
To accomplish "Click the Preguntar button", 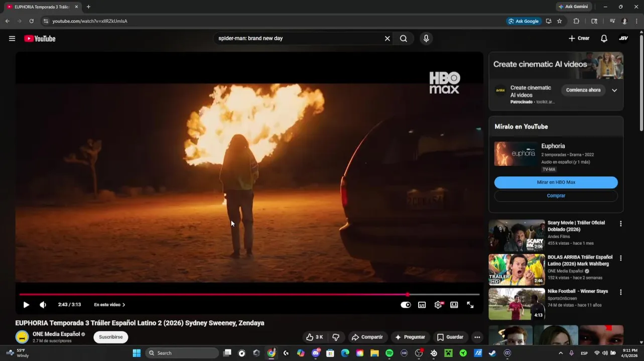I will pyautogui.click(x=410, y=337).
